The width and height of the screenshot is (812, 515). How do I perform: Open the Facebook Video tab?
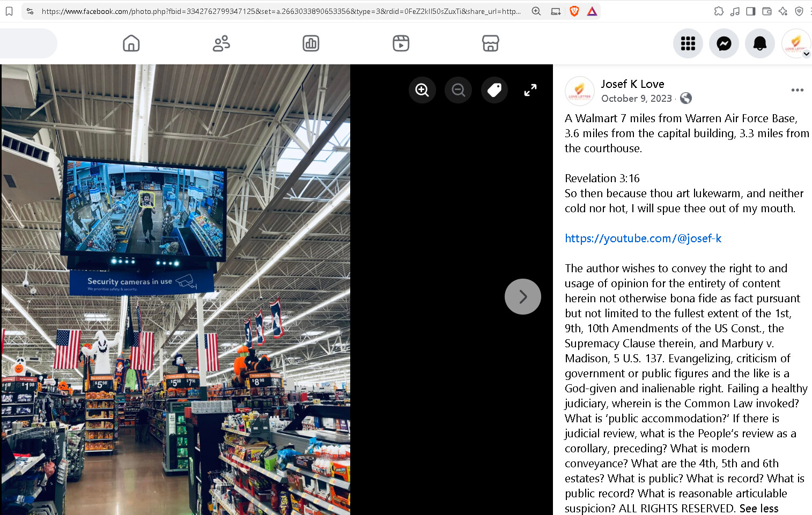[401, 43]
